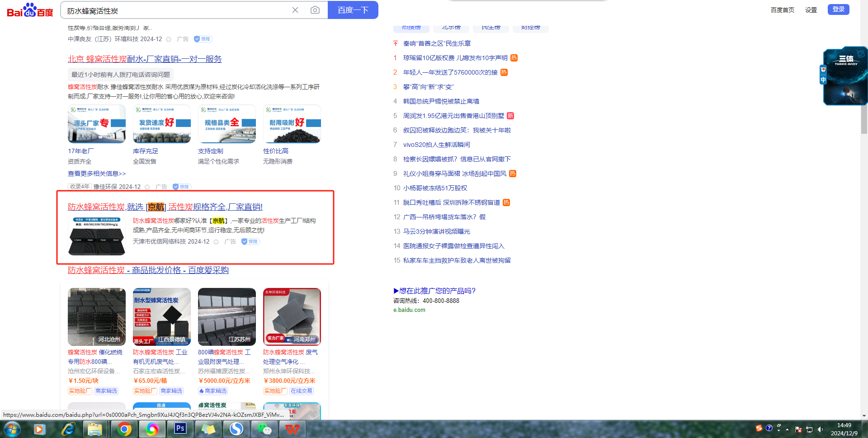Click the 三体 floating side widget
Viewport: 868px width, 438px height.
point(845,76)
